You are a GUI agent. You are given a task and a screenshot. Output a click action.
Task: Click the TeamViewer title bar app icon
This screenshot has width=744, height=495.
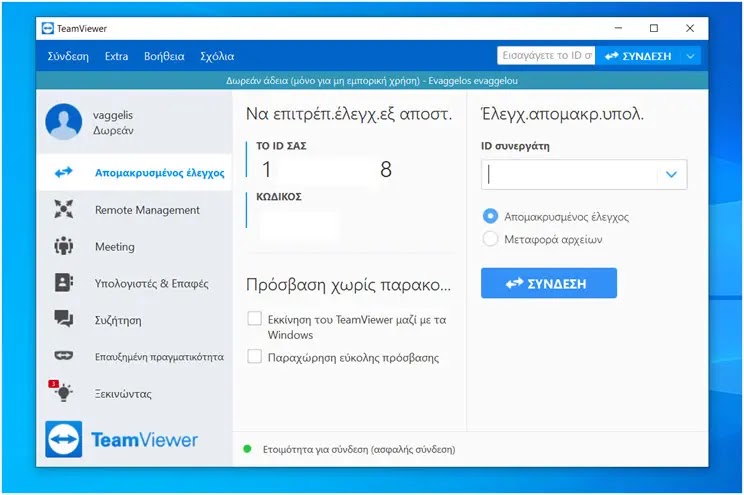click(47, 28)
